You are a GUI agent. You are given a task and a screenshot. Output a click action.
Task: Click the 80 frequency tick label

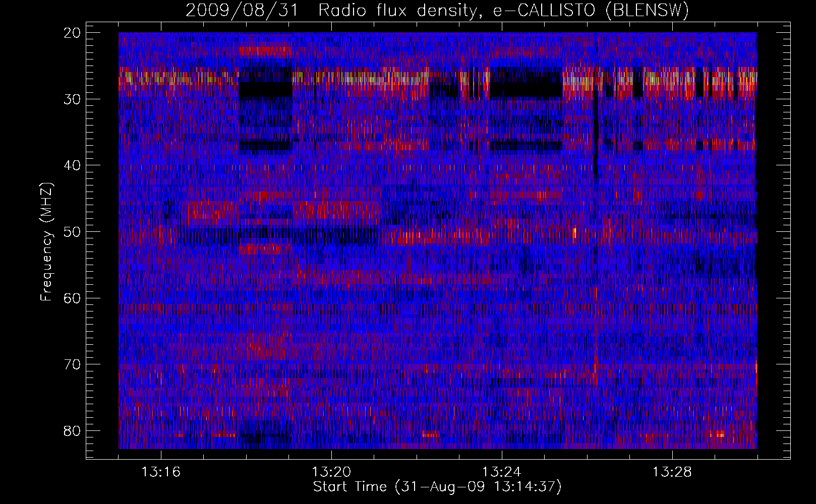[x=73, y=431]
